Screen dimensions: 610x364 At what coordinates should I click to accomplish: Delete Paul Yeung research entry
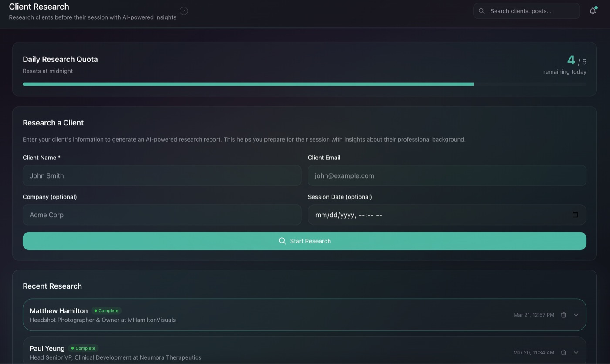(563, 352)
